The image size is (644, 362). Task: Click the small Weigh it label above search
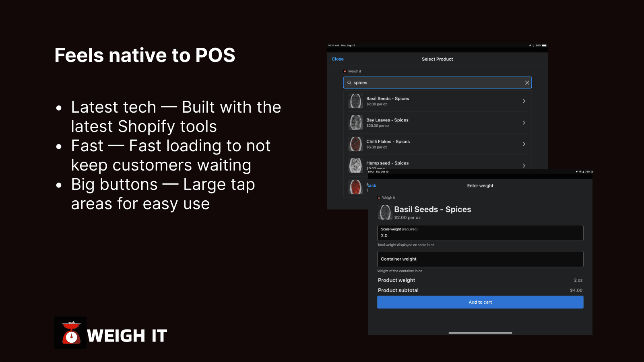354,72
